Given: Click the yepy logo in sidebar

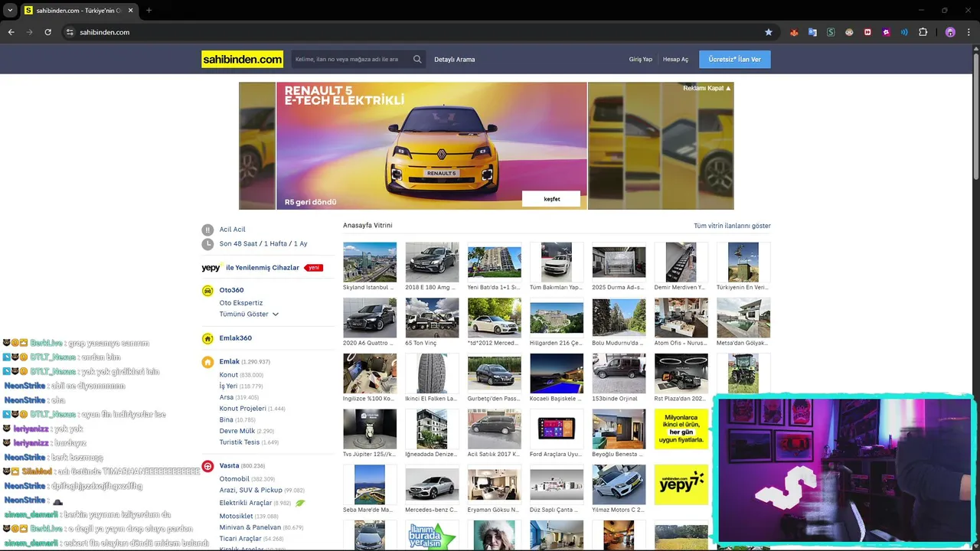Looking at the screenshot, I should pyautogui.click(x=211, y=268).
